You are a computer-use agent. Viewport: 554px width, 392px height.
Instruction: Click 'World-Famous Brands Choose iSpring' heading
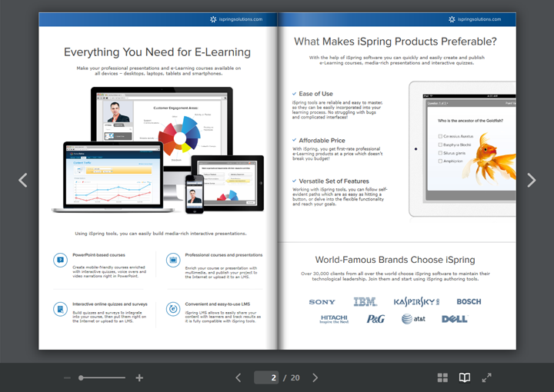coord(395,260)
